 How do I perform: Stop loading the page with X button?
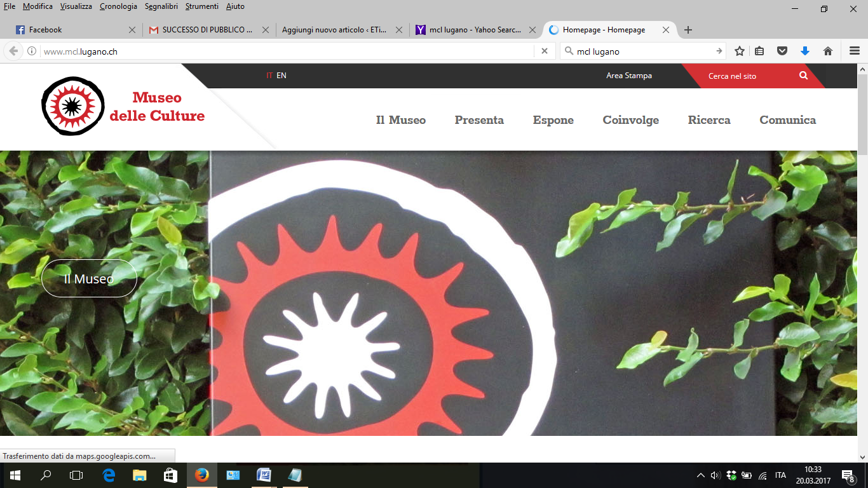545,51
